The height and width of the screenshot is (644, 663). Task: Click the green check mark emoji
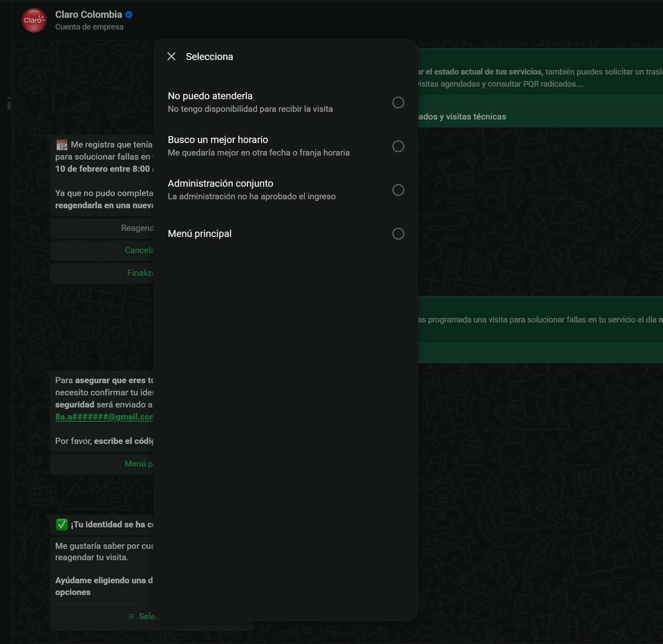click(x=62, y=524)
